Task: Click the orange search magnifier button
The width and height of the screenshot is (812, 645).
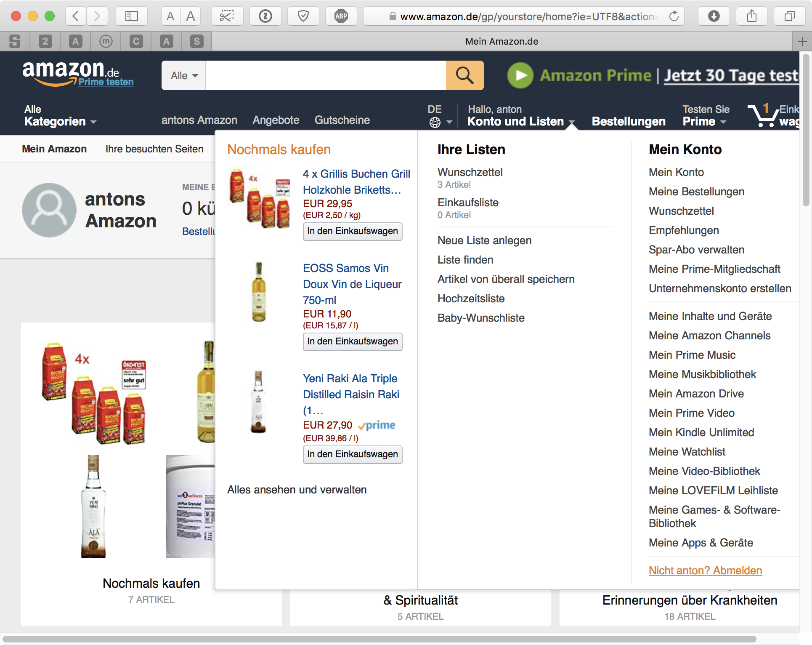Action: pos(465,75)
